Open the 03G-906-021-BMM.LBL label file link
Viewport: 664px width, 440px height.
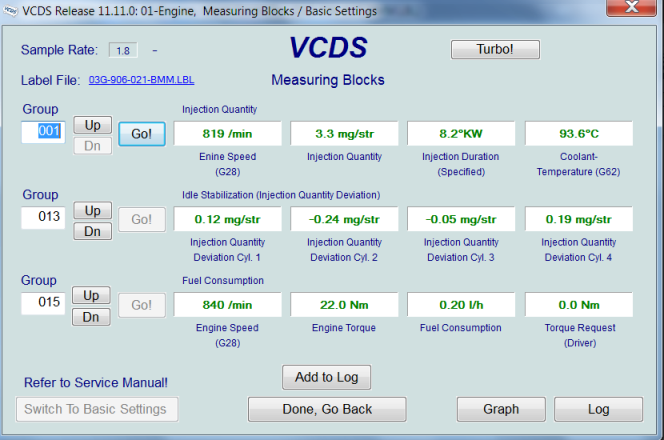pyautogui.click(x=141, y=80)
